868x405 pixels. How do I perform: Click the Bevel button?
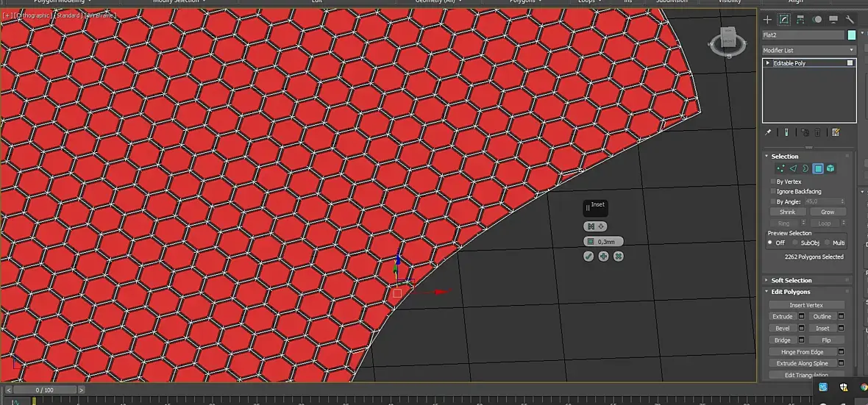pos(783,328)
